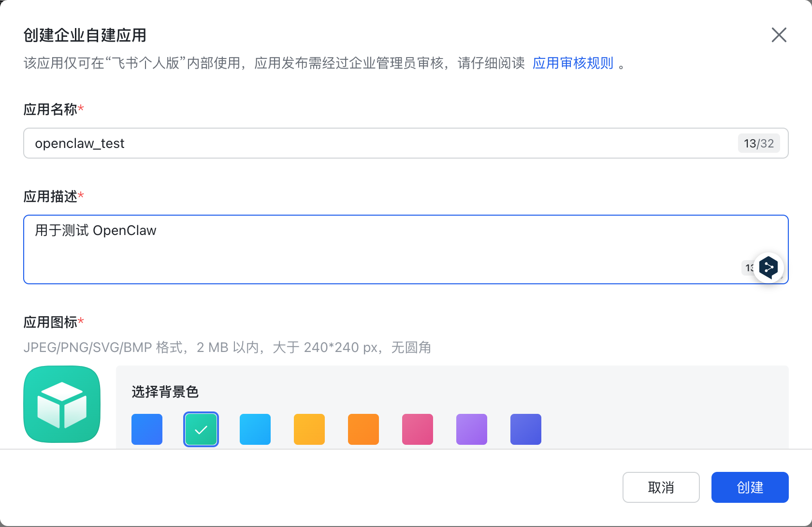812x527 pixels.
Task: Click the blue 创建 button
Action: pos(750,487)
